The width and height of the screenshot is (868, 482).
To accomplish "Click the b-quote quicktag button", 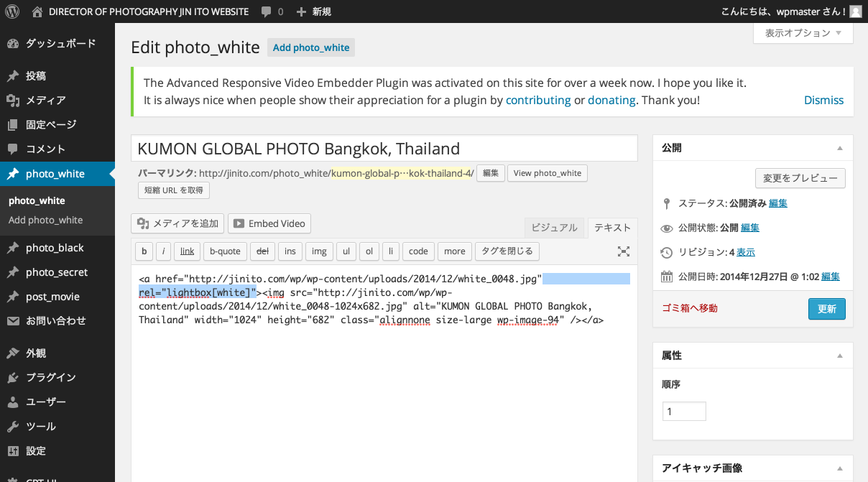I will point(225,251).
